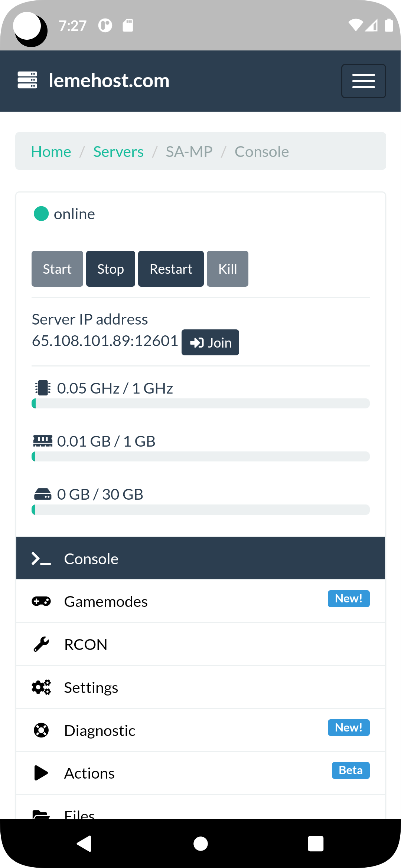Open the Settings menu item
This screenshot has height=868, width=401.
coord(200,687)
